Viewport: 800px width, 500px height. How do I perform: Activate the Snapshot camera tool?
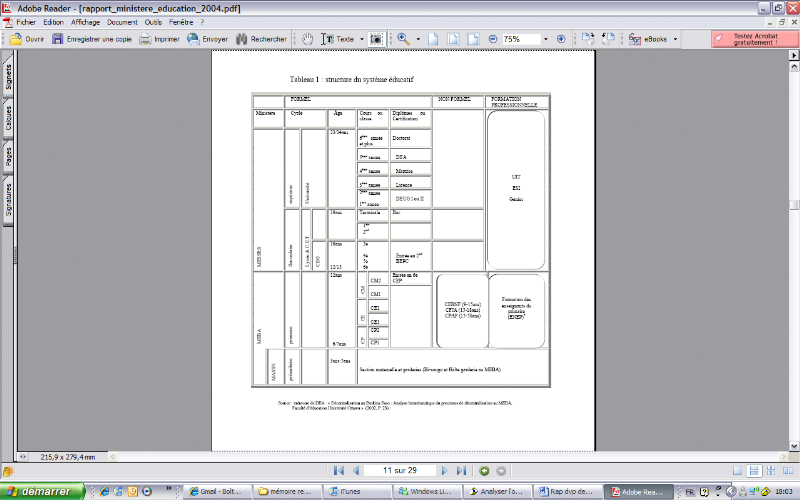376,39
